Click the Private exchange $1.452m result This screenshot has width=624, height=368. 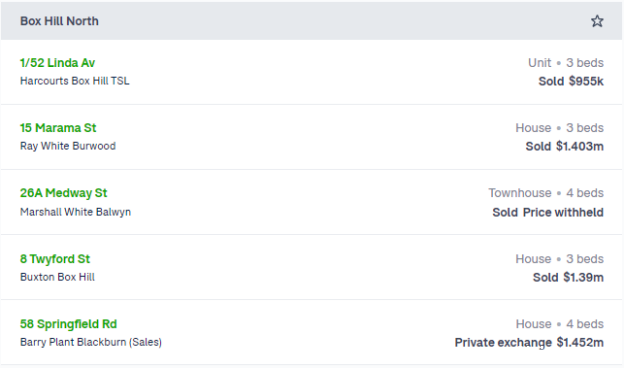pos(529,343)
